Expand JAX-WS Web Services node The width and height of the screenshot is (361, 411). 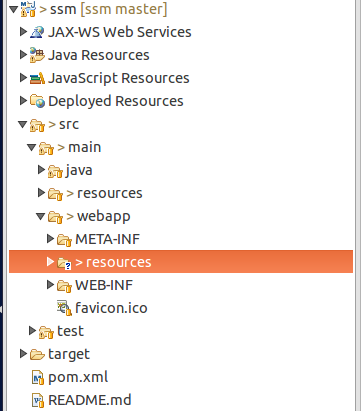pyautogui.click(x=23, y=32)
